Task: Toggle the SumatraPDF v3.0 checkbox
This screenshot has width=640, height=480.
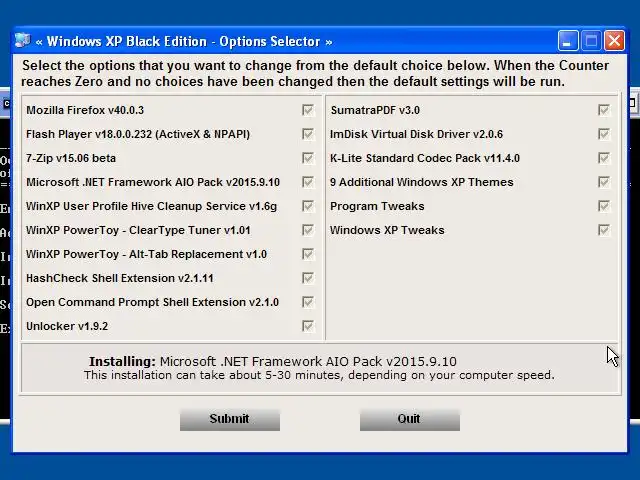Action: pyautogui.click(x=604, y=110)
